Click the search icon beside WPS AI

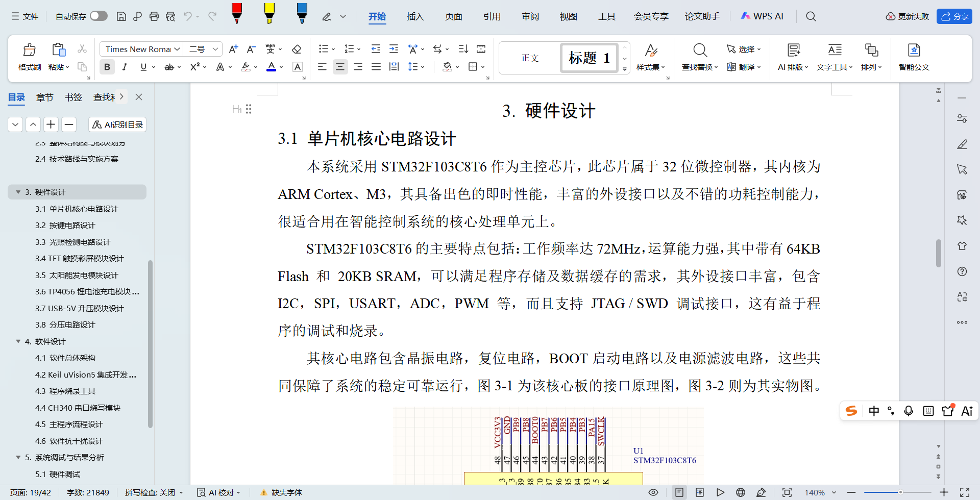point(811,16)
